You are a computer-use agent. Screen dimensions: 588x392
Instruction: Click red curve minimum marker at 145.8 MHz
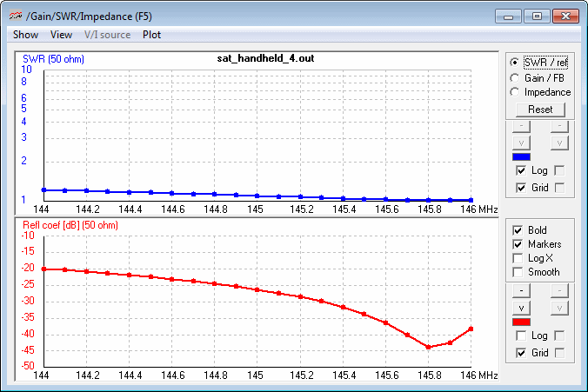(x=428, y=347)
